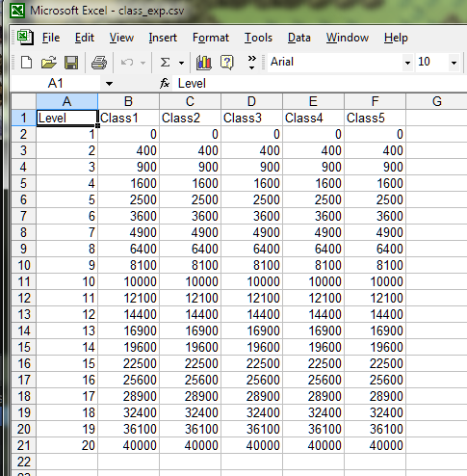The image size is (467, 476).
Task: Expand the Undo history dropdown arrow
Action: pyautogui.click(x=143, y=63)
